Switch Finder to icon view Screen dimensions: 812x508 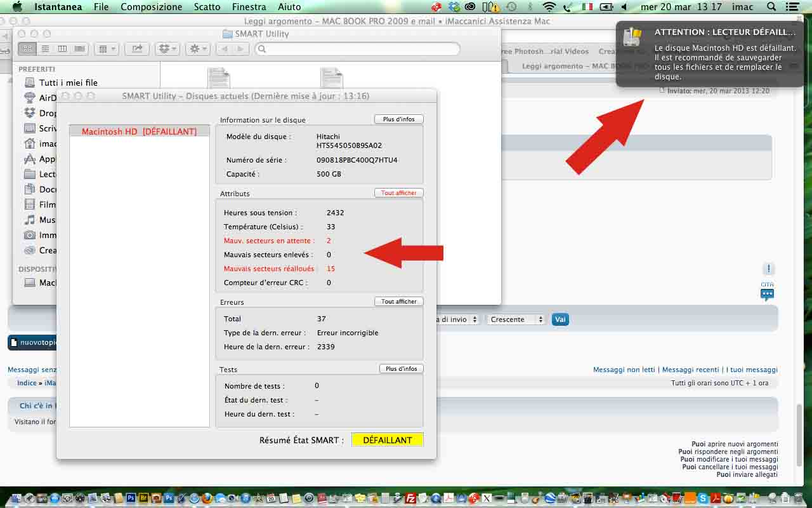28,49
